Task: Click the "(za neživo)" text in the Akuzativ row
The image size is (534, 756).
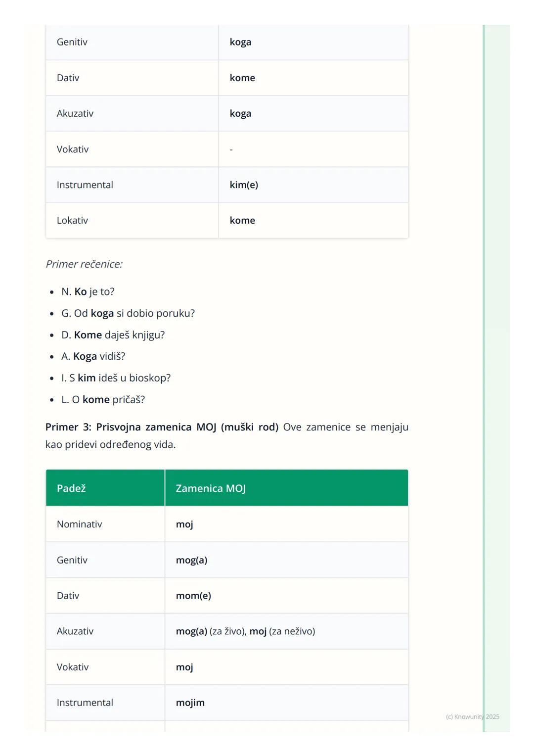Action: coord(292,631)
